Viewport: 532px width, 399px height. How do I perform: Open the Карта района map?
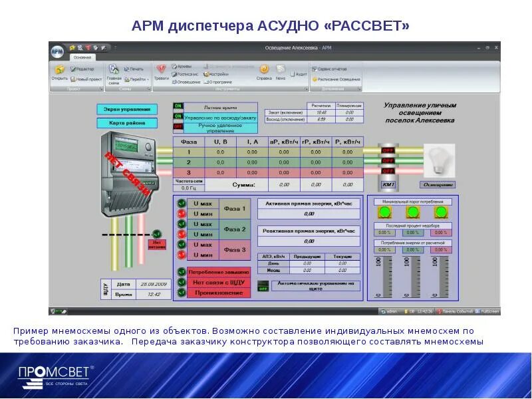(x=127, y=123)
